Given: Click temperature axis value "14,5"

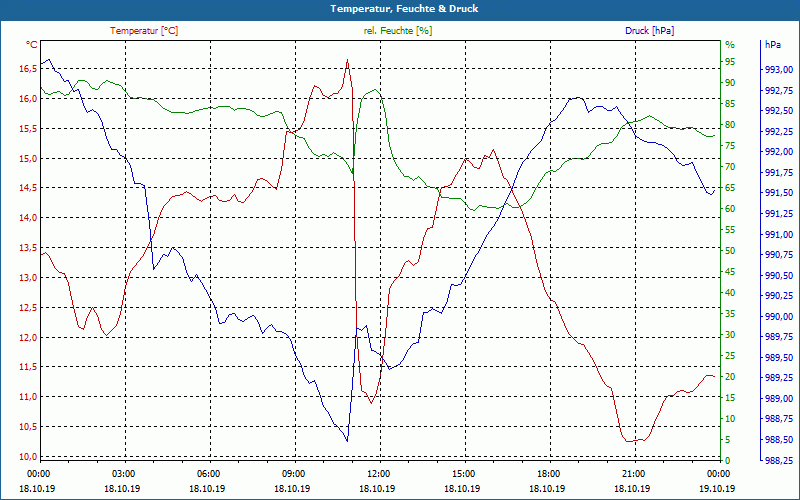Looking at the screenshot, I should [29, 188].
